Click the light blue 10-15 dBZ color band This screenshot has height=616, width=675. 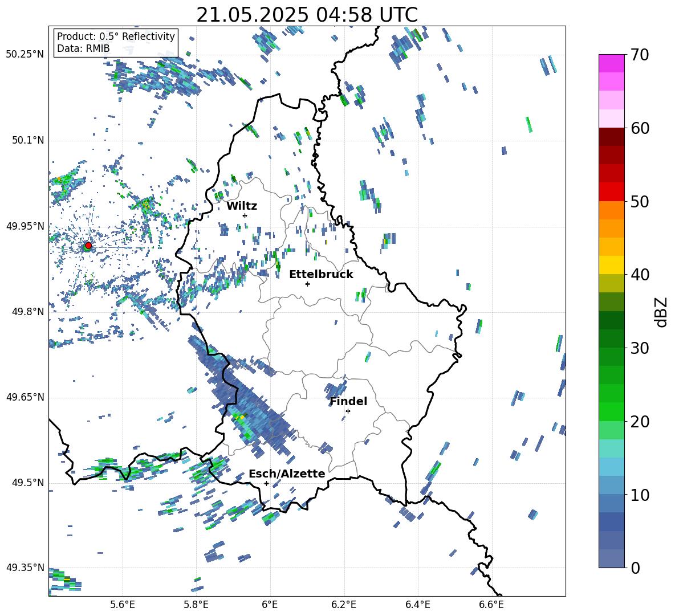(611, 467)
